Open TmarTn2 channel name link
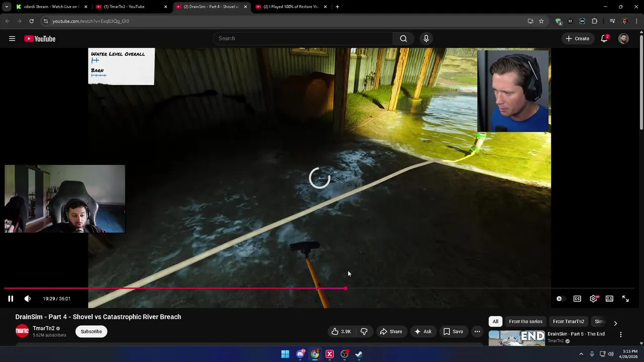This screenshot has width=644, height=362. click(44, 328)
